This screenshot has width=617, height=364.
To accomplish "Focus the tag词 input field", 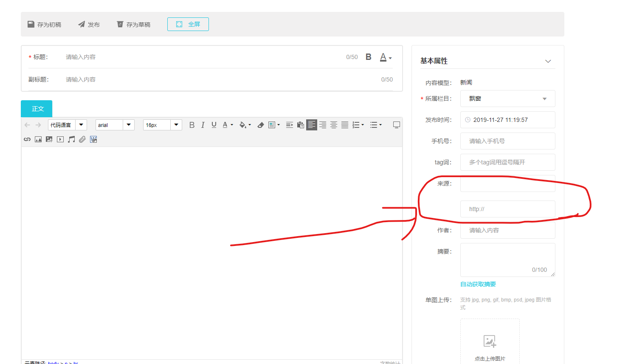I will [x=508, y=162].
